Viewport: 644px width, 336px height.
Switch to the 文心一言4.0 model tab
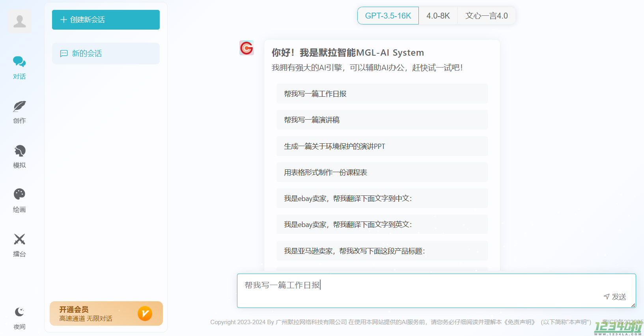tap(487, 16)
